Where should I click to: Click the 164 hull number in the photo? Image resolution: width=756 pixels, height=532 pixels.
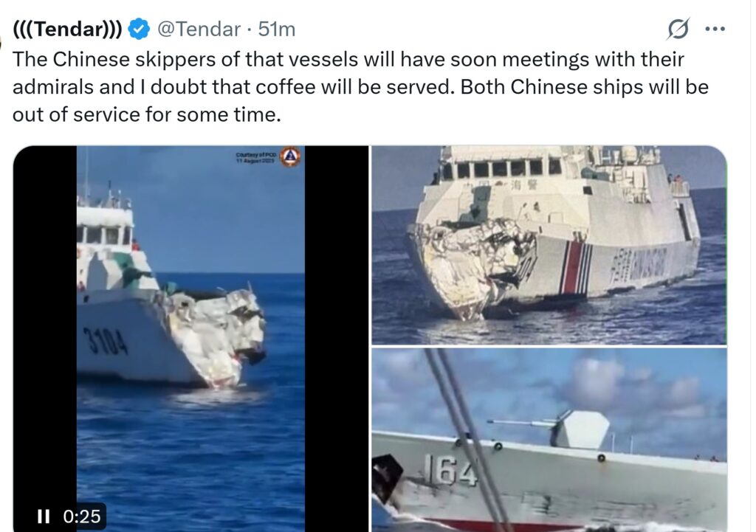point(451,470)
